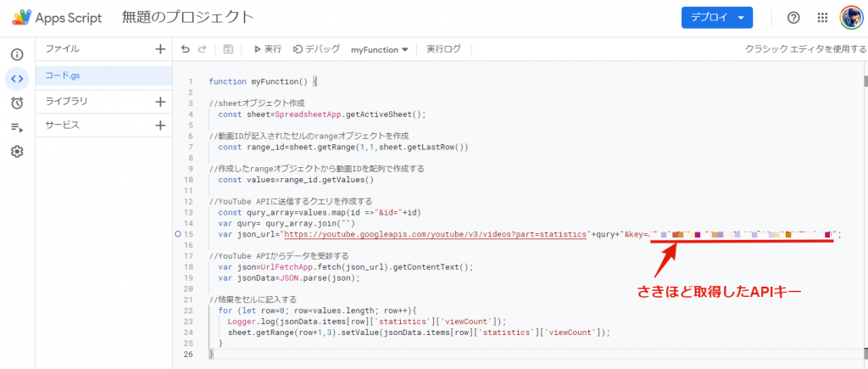Add a service using the plus icon

pos(160,126)
